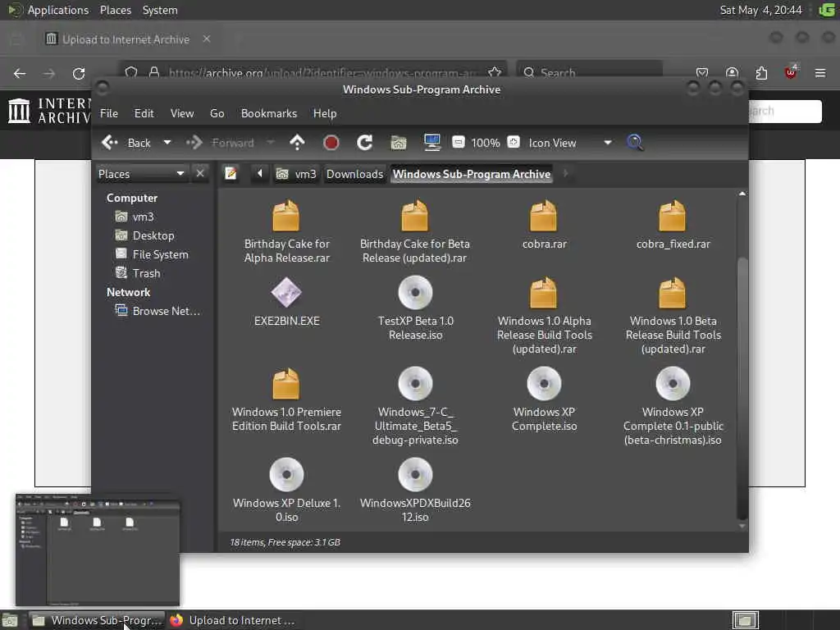The image size is (840, 630).
Task: Click the Show Desktop icon in bottom panel
Action: [10, 621]
